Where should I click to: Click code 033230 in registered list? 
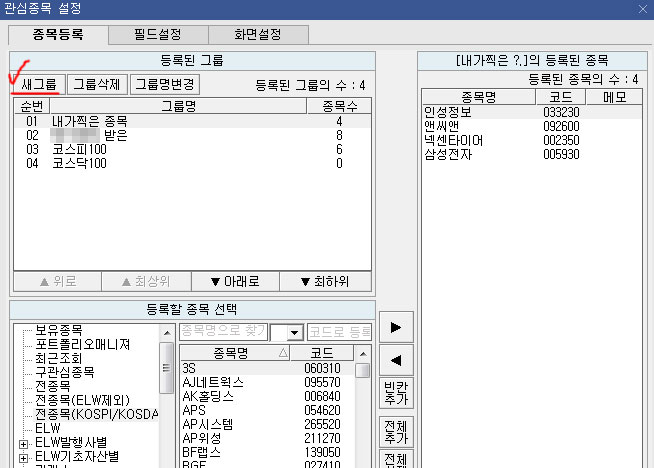[x=561, y=112]
